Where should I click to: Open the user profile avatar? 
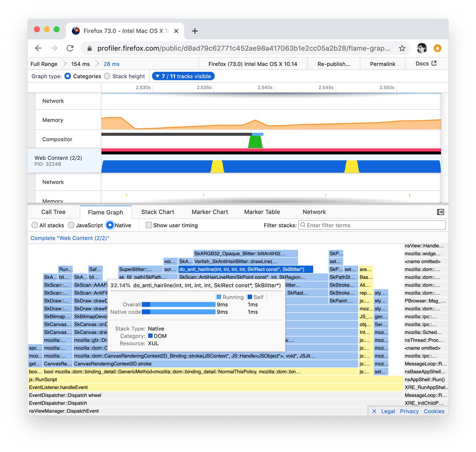422,48
